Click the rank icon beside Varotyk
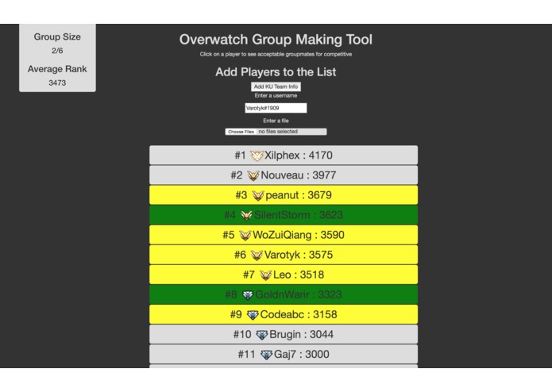The width and height of the screenshot is (552, 392). click(x=257, y=255)
